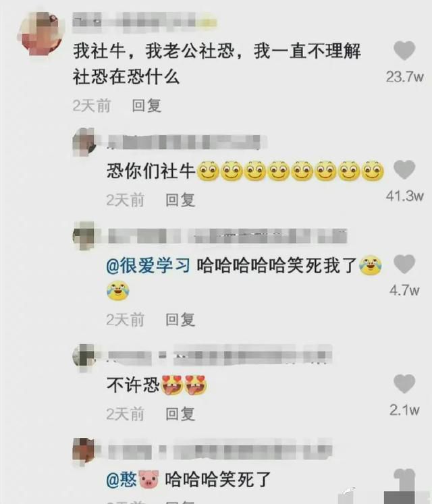The height and width of the screenshot is (504, 432).
Task: Tap the row of smiley emojis
Action: tap(290, 170)
